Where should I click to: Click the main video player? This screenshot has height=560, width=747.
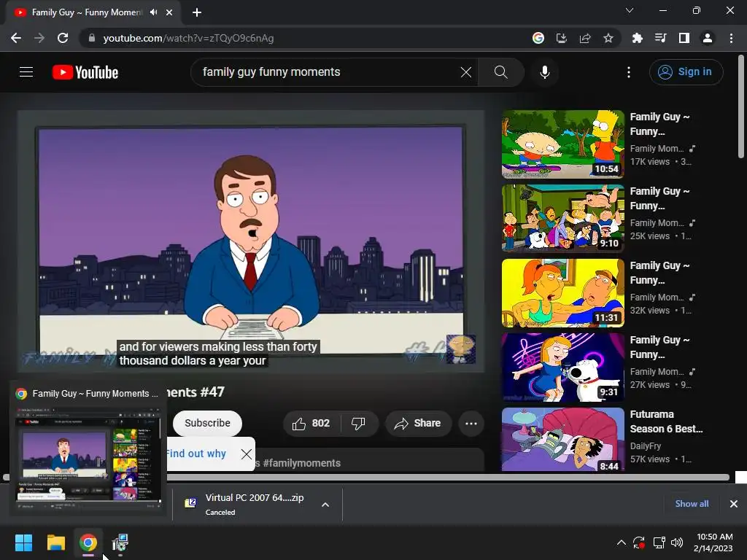pos(251,241)
